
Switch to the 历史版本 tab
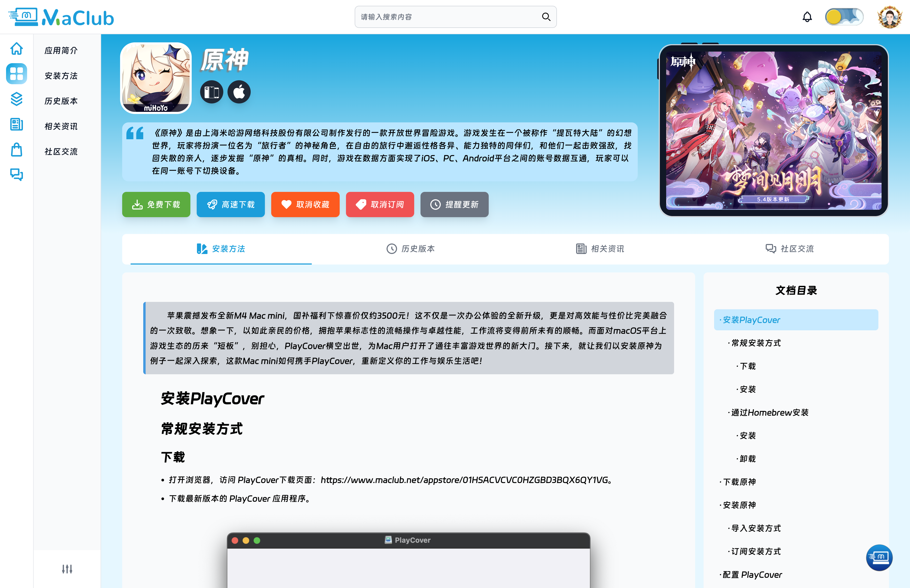tap(411, 248)
